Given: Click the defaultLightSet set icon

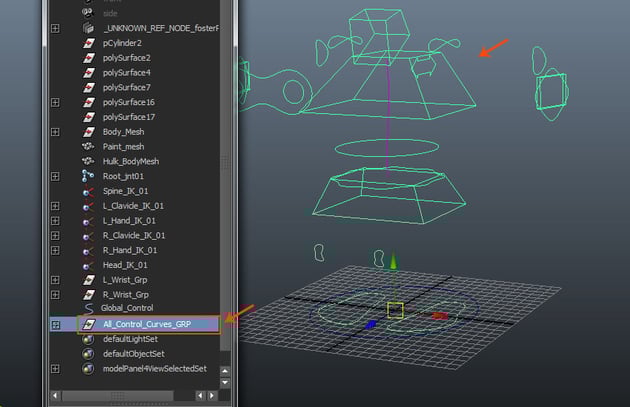Looking at the screenshot, I should pos(87,339).
